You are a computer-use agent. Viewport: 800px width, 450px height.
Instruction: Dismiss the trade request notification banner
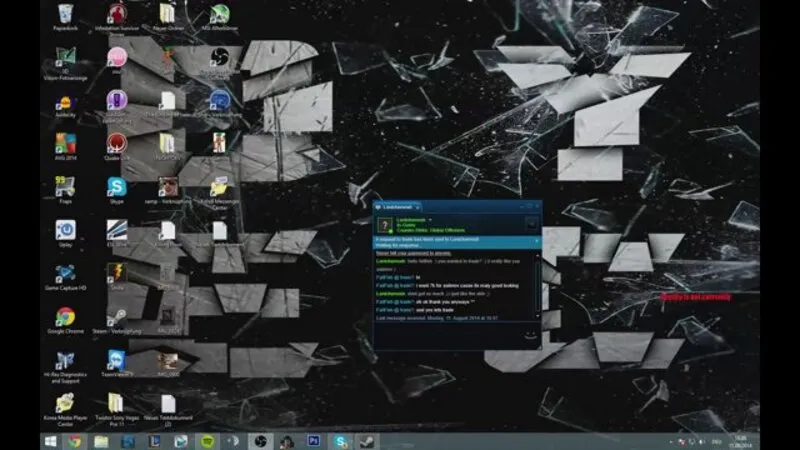tap(536, 240)
